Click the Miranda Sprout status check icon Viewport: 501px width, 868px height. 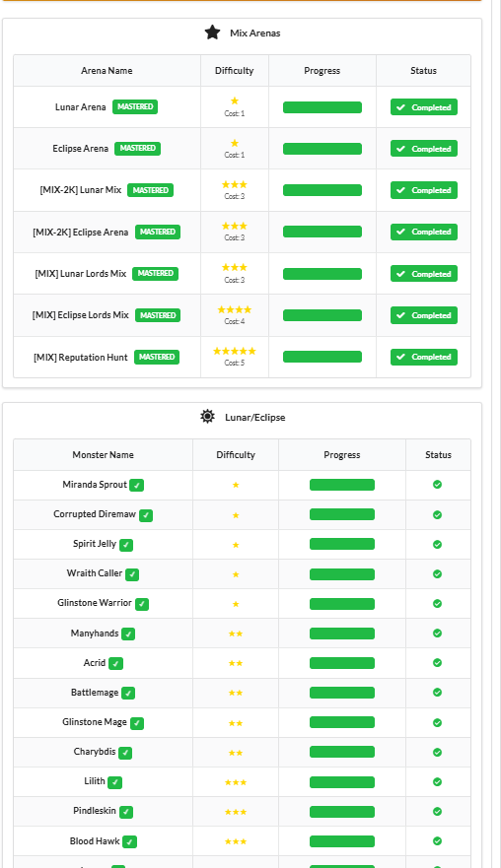(x=437, y=485)
